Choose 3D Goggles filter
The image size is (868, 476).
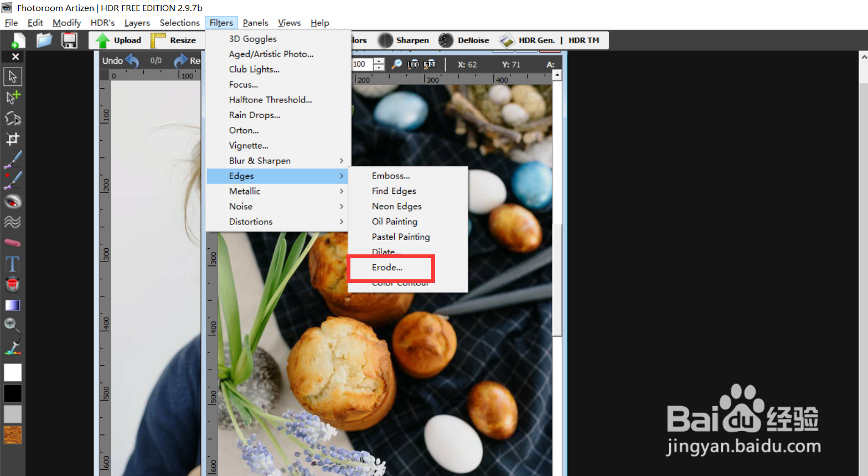coord(278,39)
